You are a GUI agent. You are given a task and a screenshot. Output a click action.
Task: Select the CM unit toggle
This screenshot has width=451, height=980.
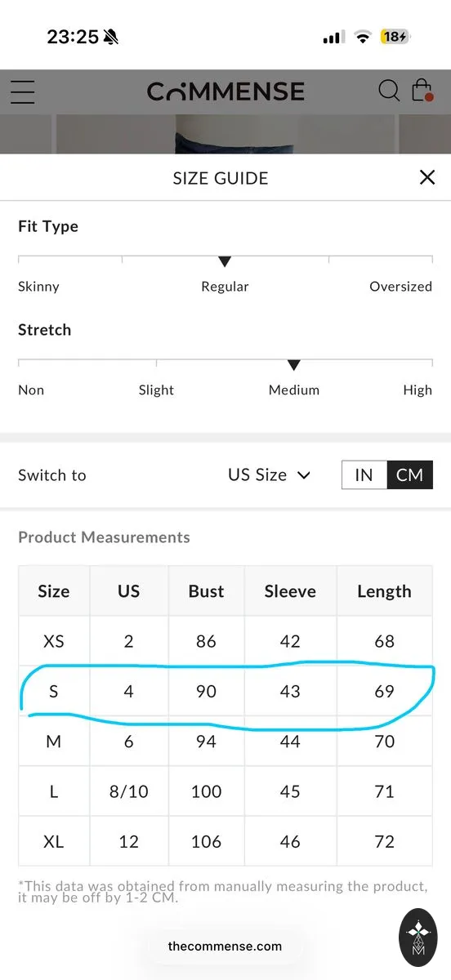tap(409, 474)
